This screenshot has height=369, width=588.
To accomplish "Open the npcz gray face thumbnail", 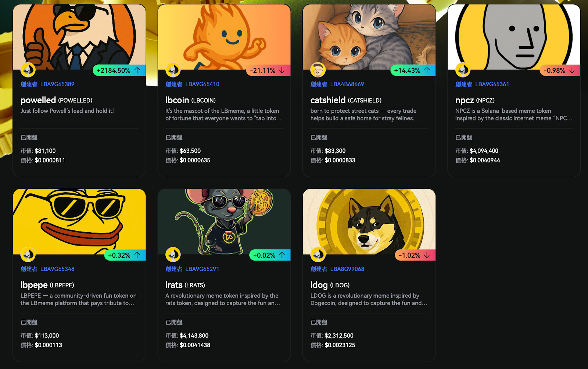I will coord(514,37).
